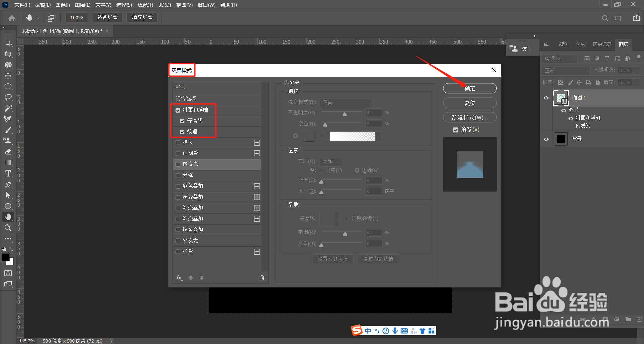The width and height of the screenshot is (644, 344).
Task: Enable the Satin (光泽) checkbox
Action: coord(178,175)
